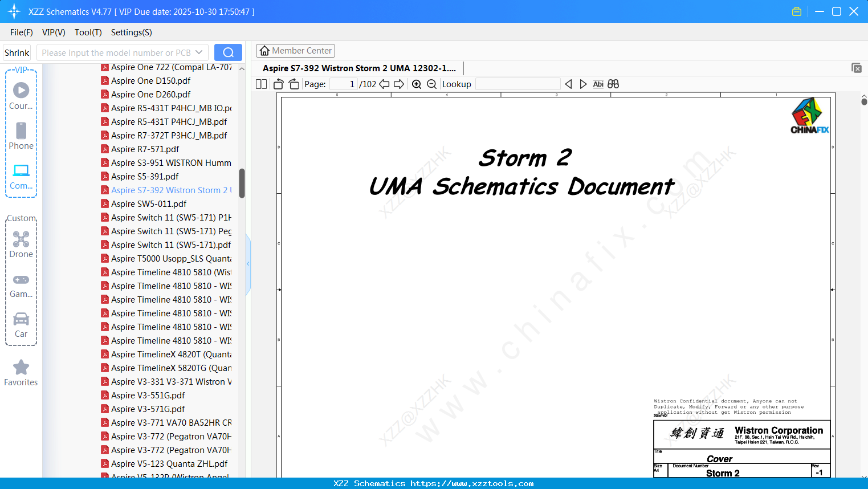Click the document viewer scrollbar thumb

pyautogui.click(x=864, y=101)
